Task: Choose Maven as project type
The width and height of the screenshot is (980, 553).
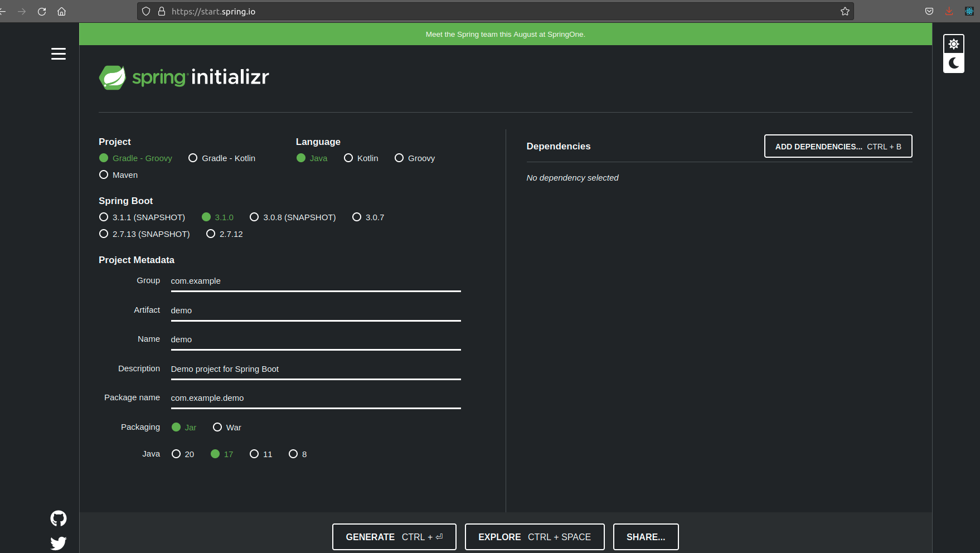Action: tap(118, 175)
